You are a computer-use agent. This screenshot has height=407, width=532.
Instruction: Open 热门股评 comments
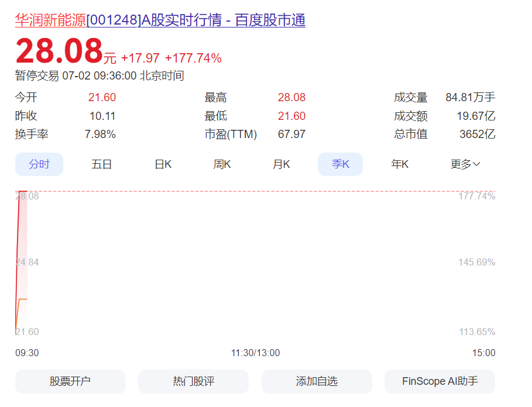pos(193,381)
